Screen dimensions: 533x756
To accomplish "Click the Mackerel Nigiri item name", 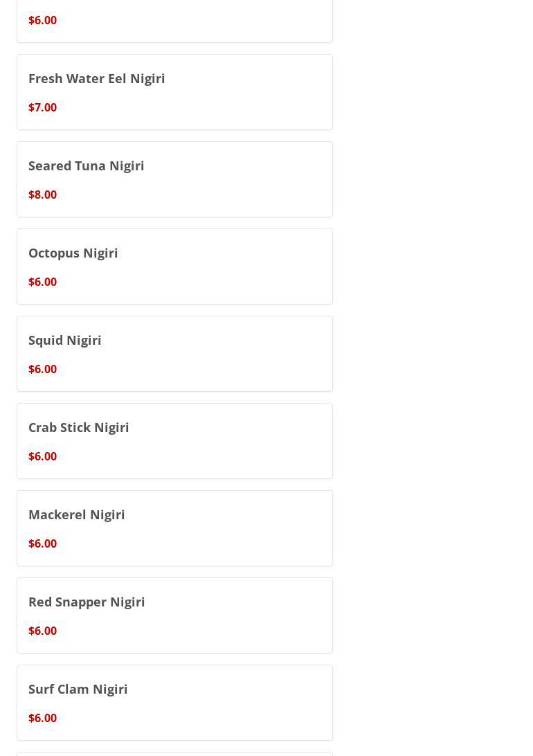I will click(77, 515).
